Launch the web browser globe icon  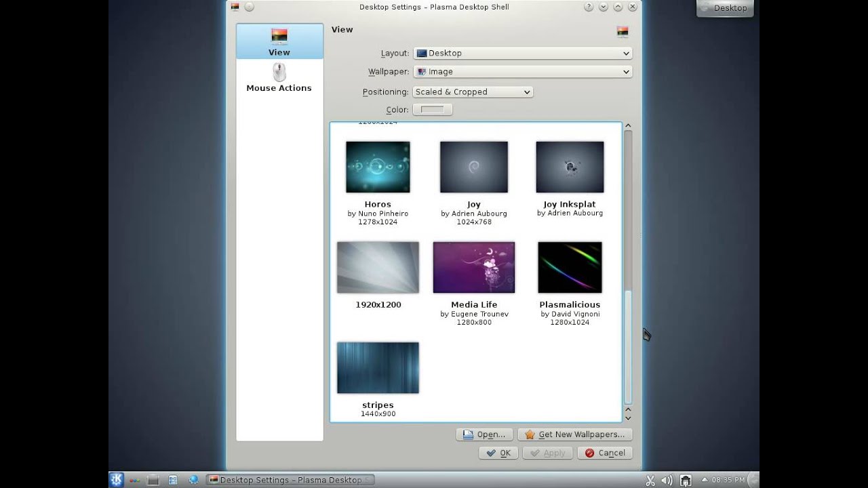[x=193, y=480]
